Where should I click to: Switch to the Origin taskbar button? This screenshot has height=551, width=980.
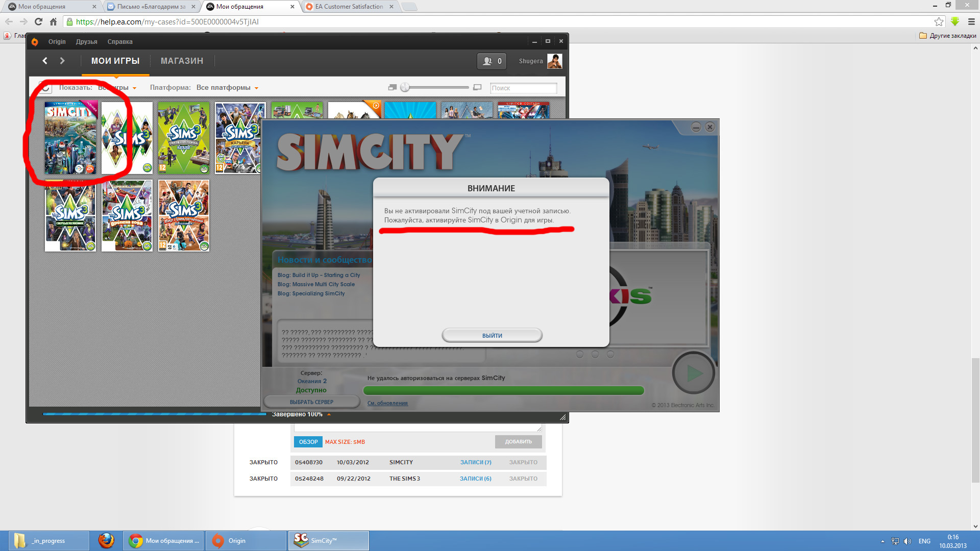(246, 541)
